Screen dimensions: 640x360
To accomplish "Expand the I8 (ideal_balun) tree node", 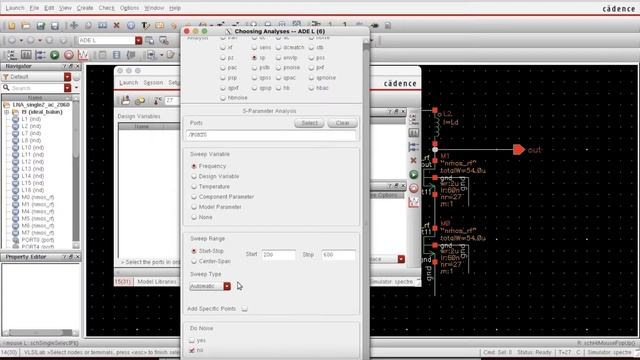I will pos(7,112).
